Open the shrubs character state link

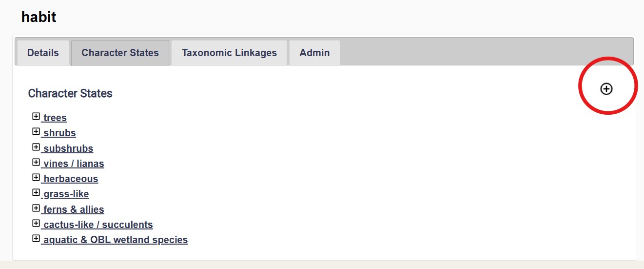point(59,133)
